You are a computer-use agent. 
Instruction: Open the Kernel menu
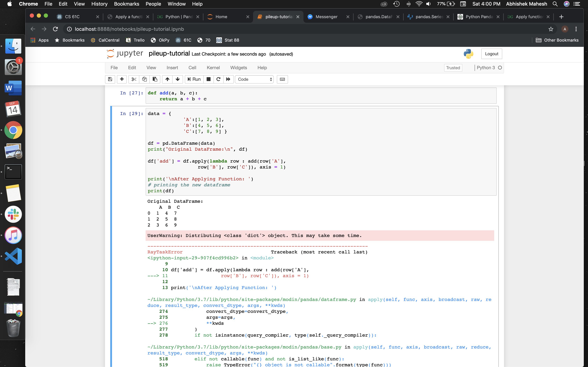(213, 68)
